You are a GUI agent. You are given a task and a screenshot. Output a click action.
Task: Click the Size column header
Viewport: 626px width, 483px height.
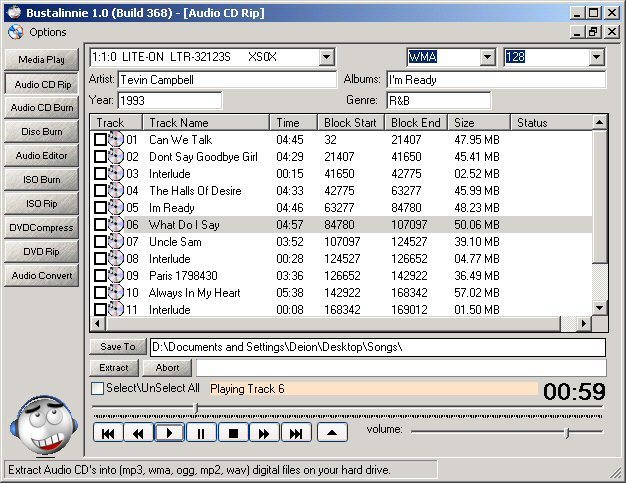[479, 123]
